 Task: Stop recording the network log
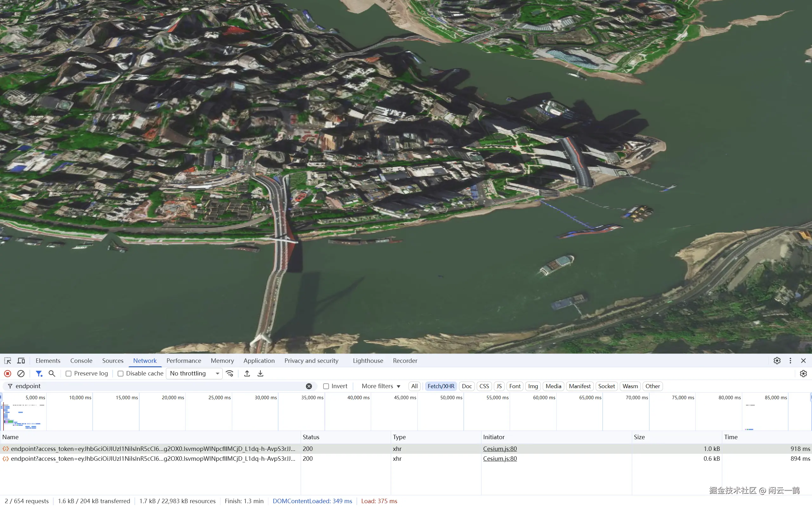[x=8, y=373]
